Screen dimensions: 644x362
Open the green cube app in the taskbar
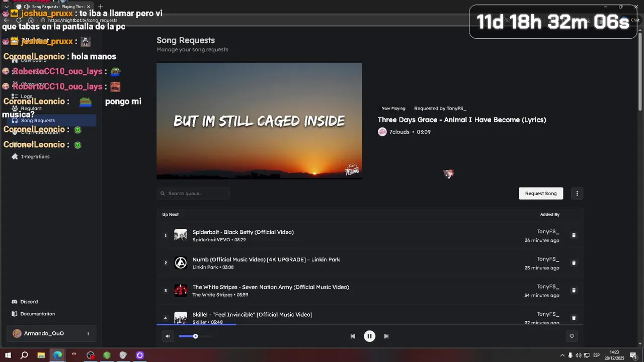point(107,355)
